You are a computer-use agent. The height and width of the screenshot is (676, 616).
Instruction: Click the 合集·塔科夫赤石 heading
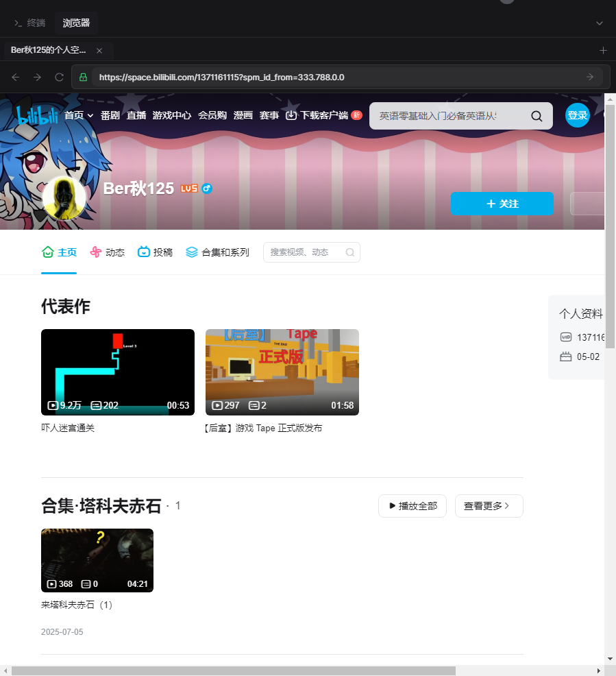pyautogui.click(x=101, y=506)
